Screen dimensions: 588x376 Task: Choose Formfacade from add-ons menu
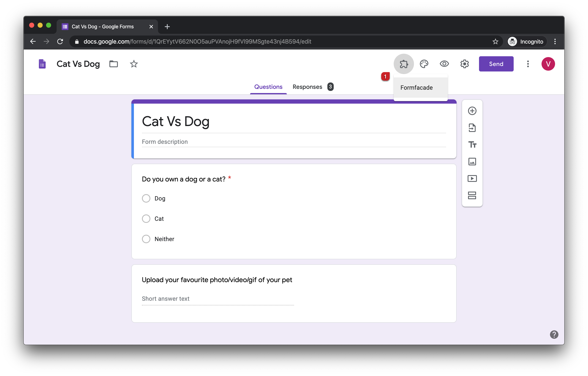pyautogui.click(x=416, y=88)
